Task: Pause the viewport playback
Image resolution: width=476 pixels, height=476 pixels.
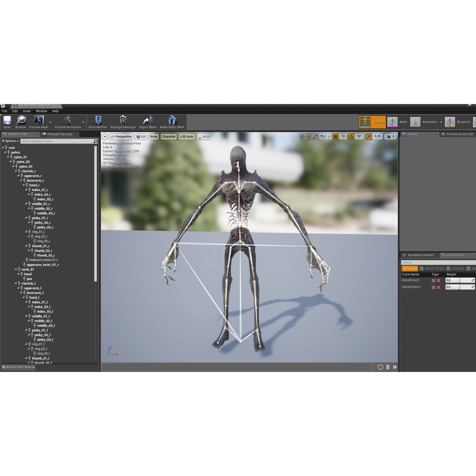Action: [x=388, y=367]
